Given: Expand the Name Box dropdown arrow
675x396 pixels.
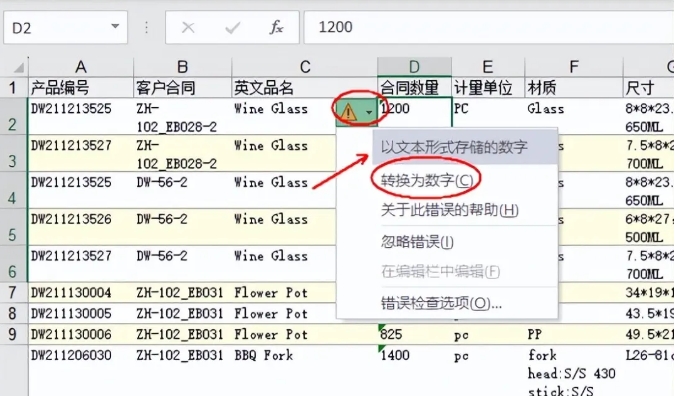Looking at the screenshot, I should (x=115, y=27).
